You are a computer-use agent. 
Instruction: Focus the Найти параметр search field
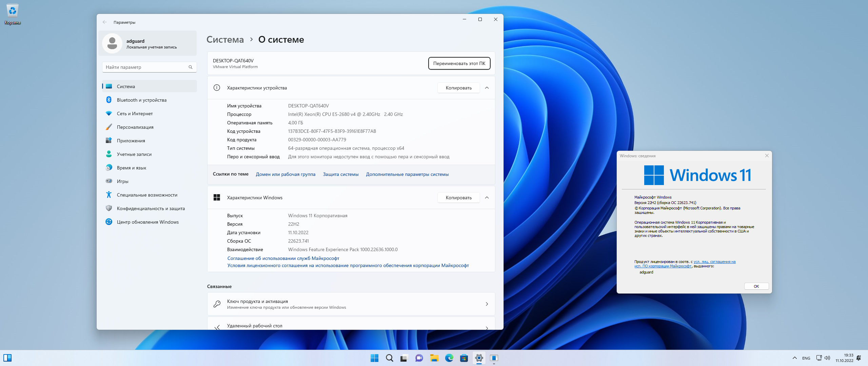149,67
